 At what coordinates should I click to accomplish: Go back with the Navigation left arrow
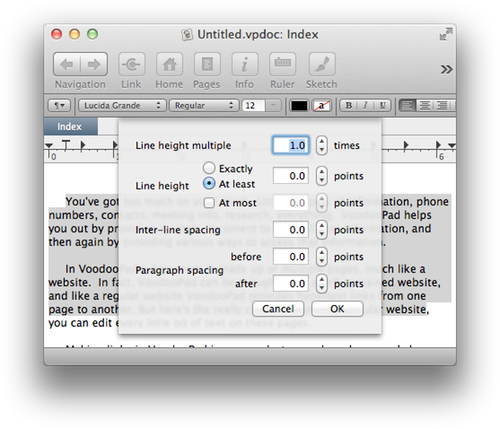(x=67, y=64)
